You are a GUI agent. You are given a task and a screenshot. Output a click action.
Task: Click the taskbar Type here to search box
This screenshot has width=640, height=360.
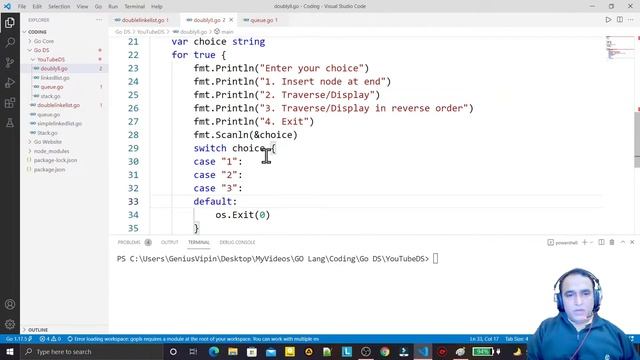[x=92, y=351]
